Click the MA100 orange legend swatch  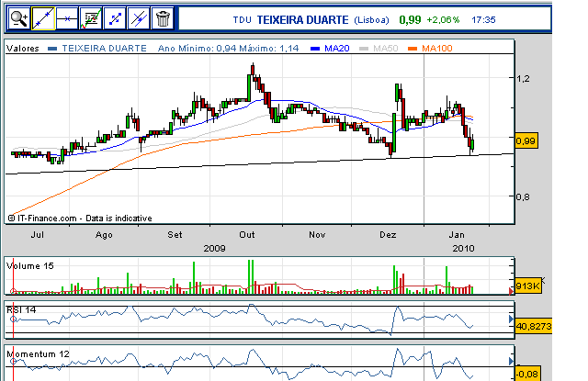(x=413, y=49)
